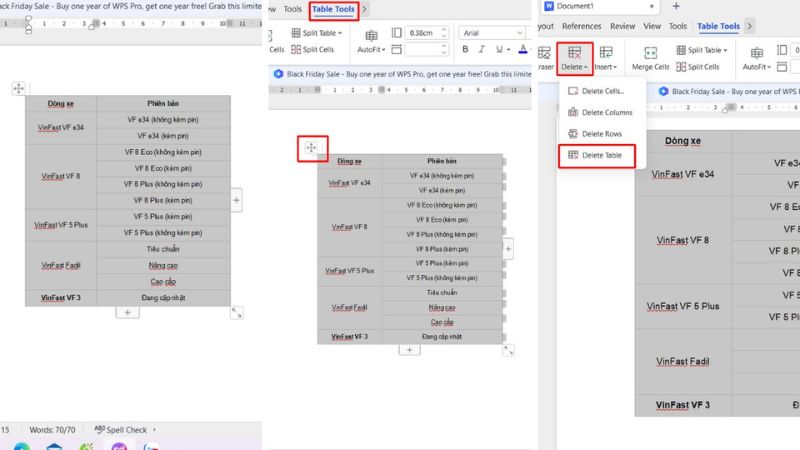Click Delete Columns in the dropdown list
This screenshot has height=450, width=800.
[606, 112]
